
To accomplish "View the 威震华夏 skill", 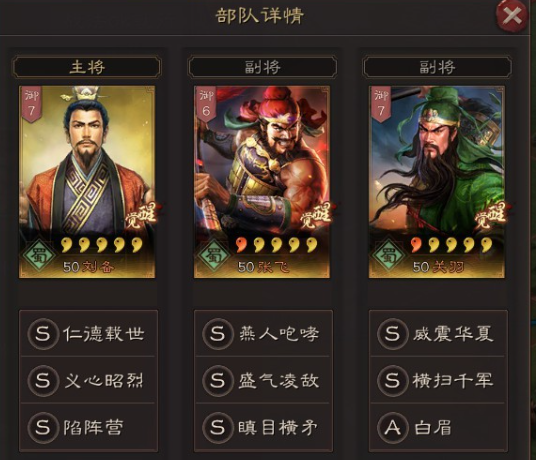I will tap(438, 334).
